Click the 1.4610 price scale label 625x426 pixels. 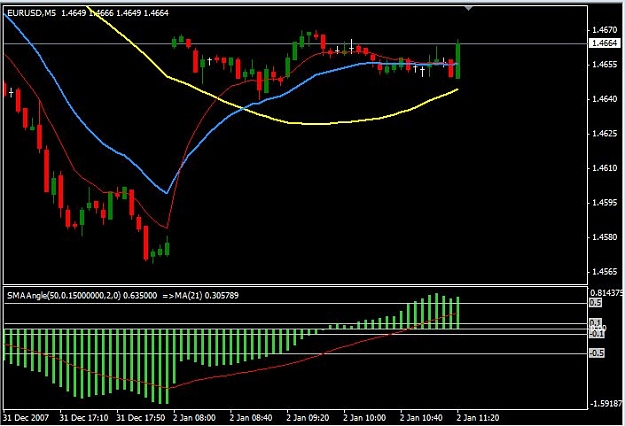(605, 168)
